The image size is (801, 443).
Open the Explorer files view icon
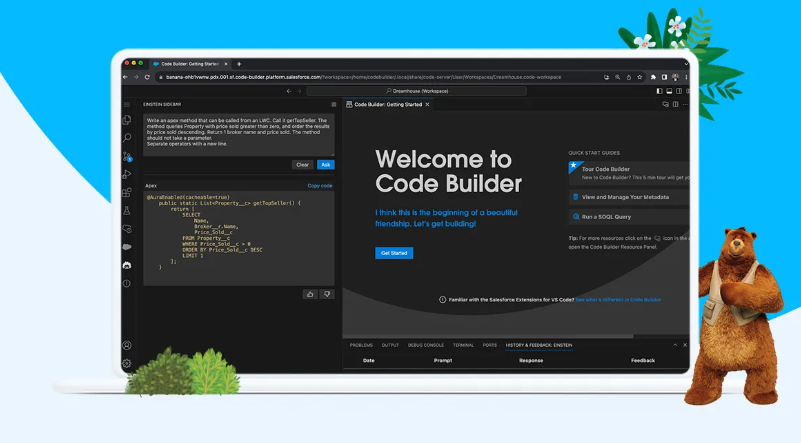point(127,120)
